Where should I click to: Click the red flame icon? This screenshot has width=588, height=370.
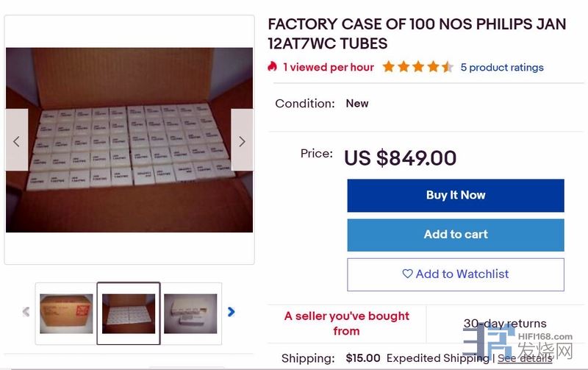pos(273,67)
